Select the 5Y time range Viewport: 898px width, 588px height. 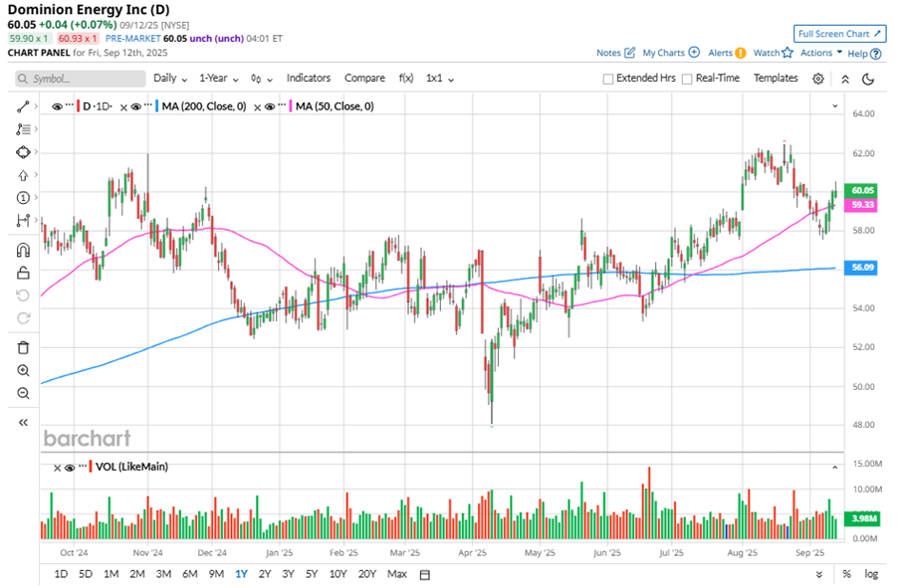tap(311, 574)
